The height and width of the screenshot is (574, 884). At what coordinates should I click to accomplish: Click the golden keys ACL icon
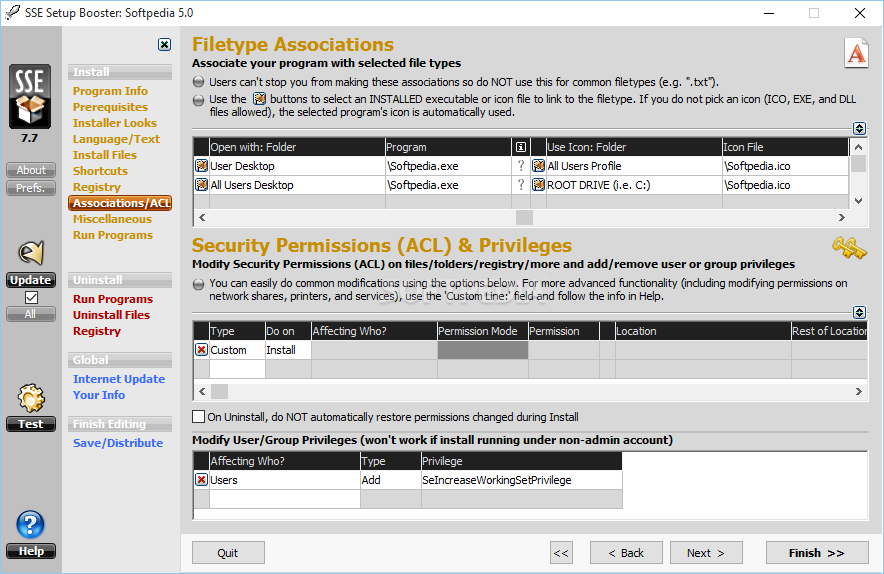[x=849, y=248]
